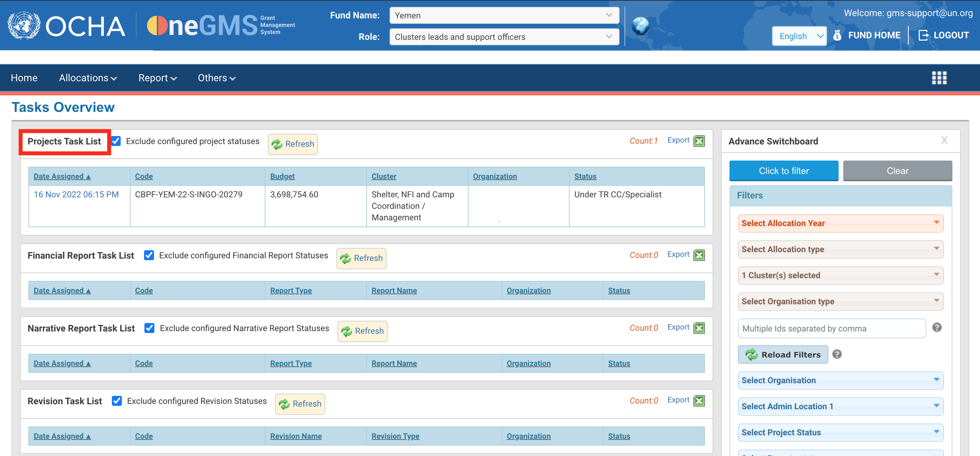
Task: Open the Allocations menu
Action: coord(88,78)
